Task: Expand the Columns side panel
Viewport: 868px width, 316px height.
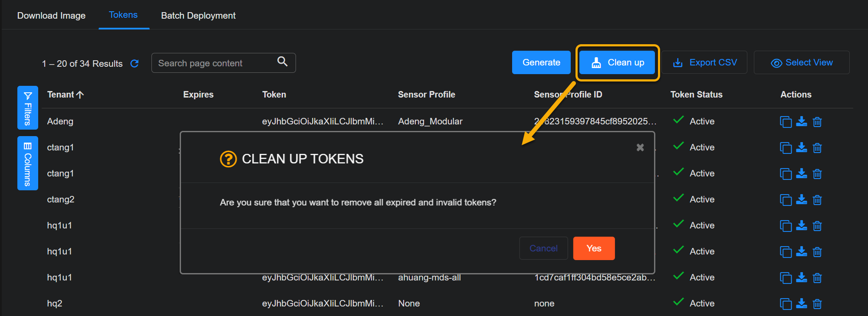Action: [28, 163]
